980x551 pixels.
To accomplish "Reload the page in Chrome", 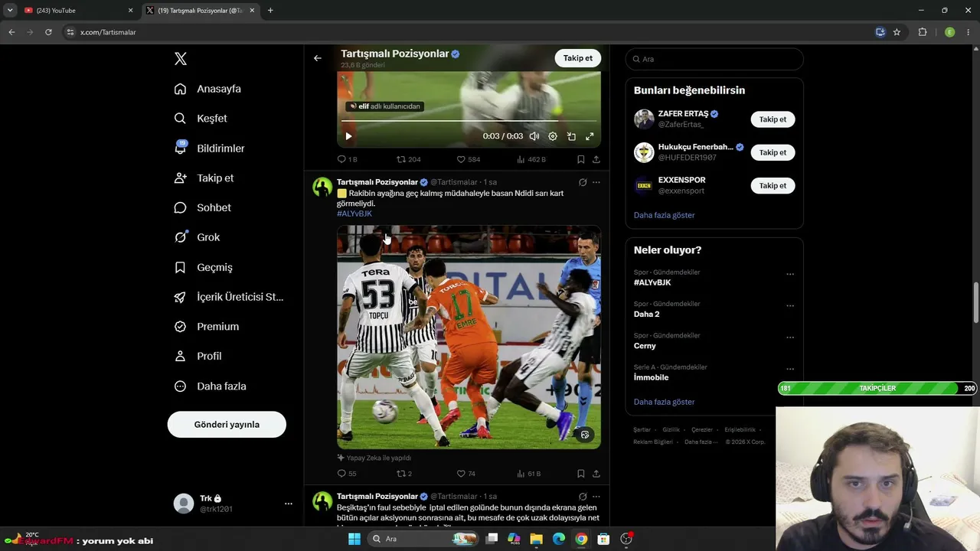I will (x=48, y=32).
